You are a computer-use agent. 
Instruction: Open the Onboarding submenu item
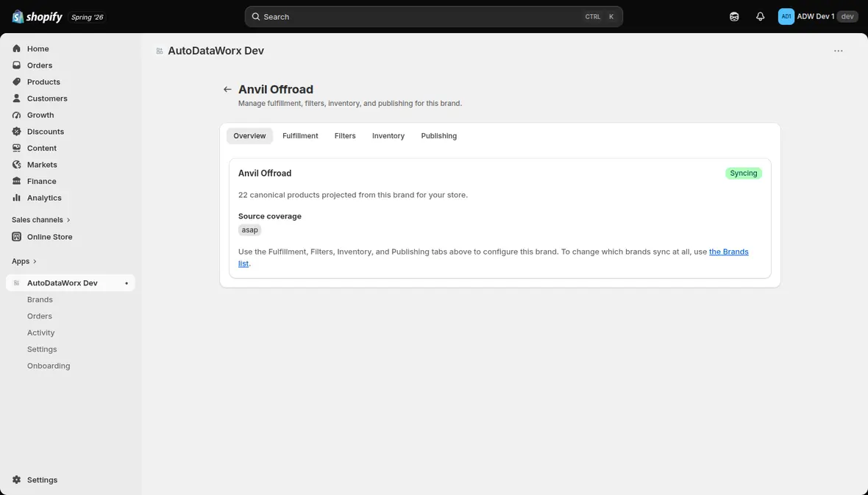pyautogui.click(x=49, y=366)
